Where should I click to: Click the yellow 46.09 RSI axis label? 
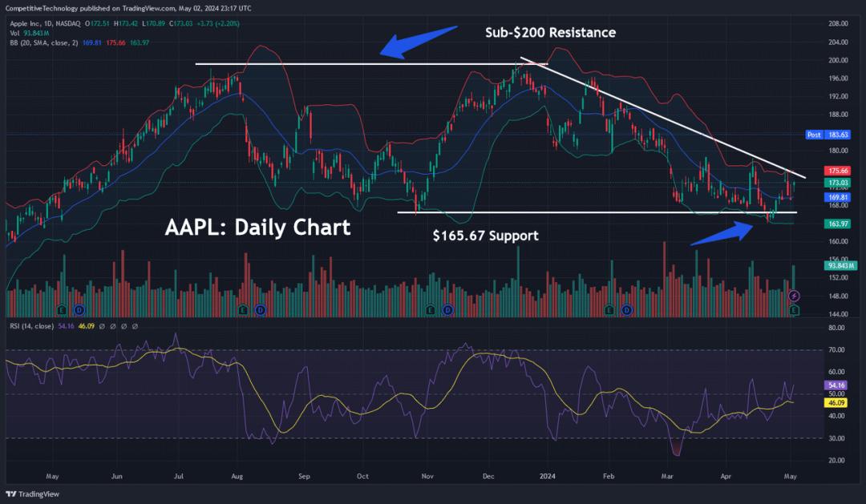(x=836, y=403)
